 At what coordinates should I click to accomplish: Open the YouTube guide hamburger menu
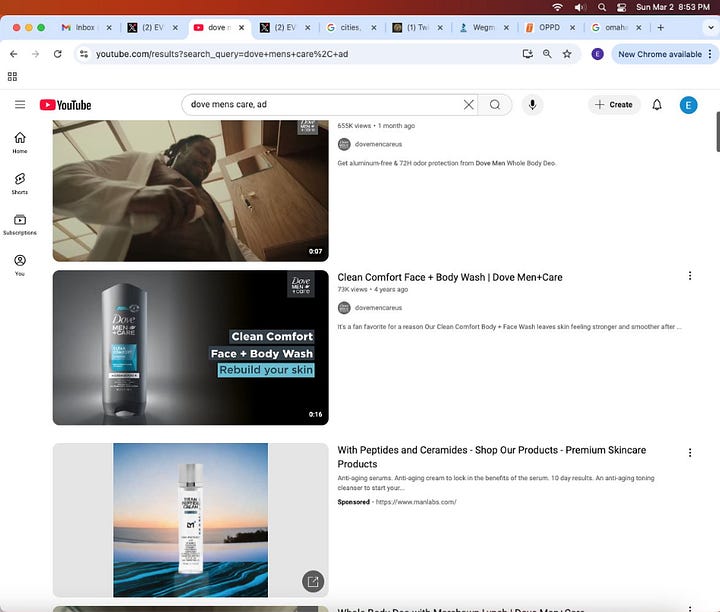(20, 105)
